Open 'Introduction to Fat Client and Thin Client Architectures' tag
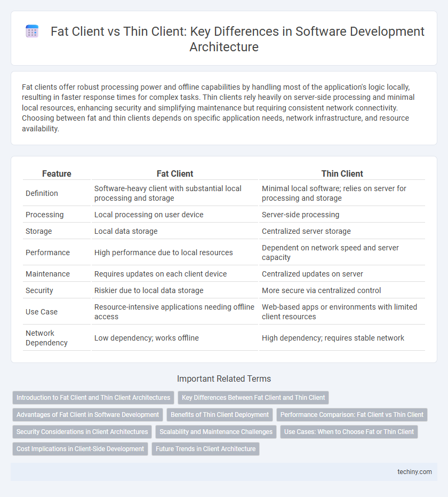This screenshot has width=448, height=497. (x=93, y=398)
